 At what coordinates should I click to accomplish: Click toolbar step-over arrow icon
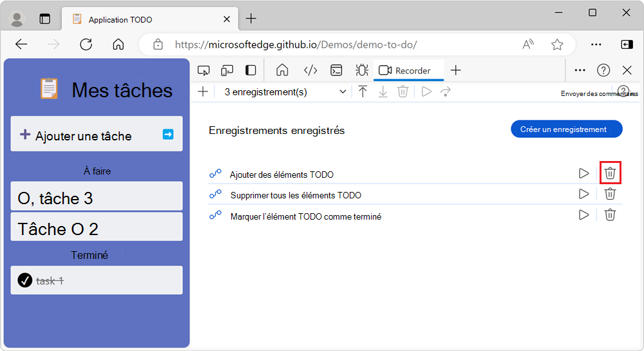446,91
